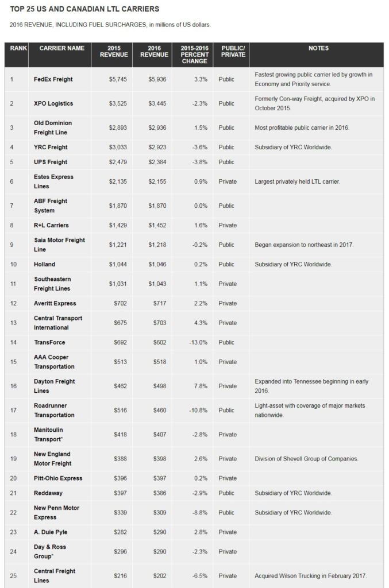Click Roadrunner Transportation carrier name
Viewport: 389px width, 588px height.
[54, 410]
